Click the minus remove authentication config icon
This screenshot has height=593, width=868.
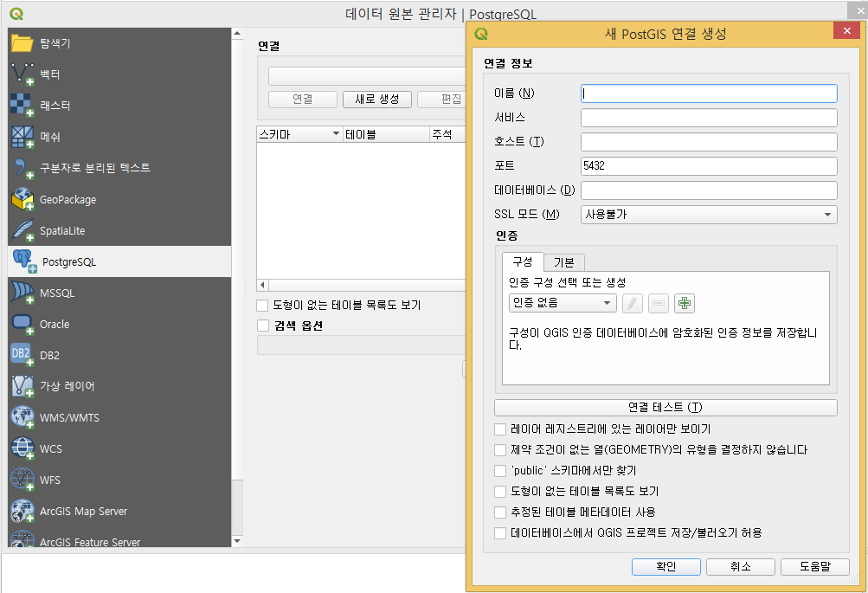pos(659,303)
